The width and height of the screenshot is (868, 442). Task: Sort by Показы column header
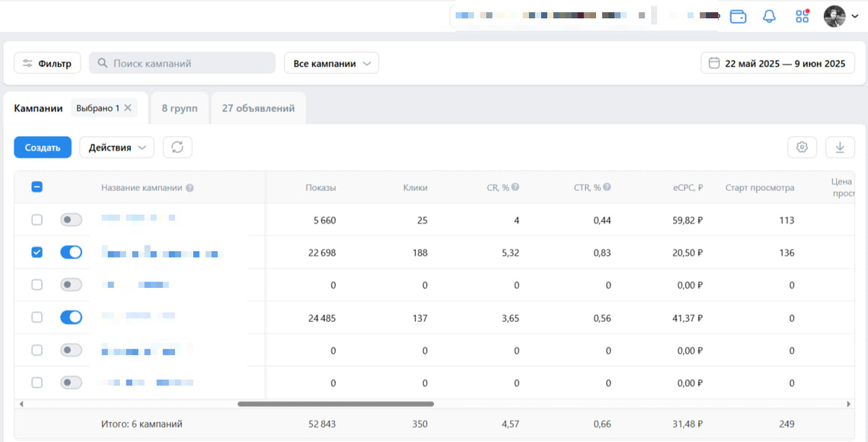(320, 187)
